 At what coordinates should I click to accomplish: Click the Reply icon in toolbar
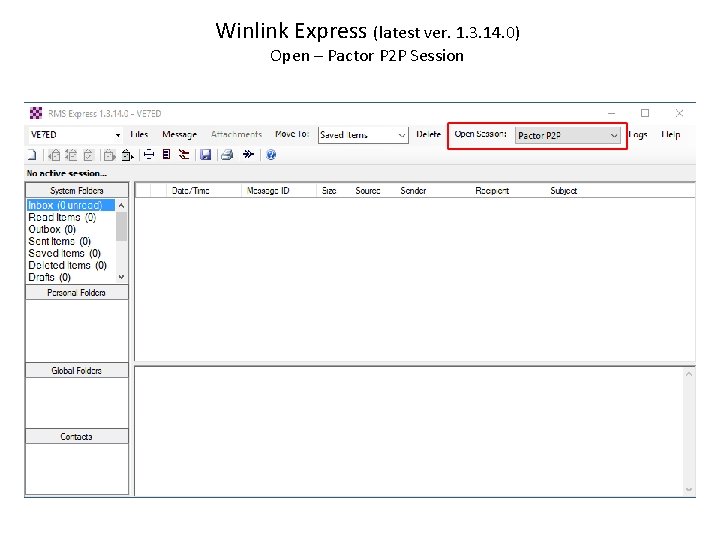(x=54, y=155)
